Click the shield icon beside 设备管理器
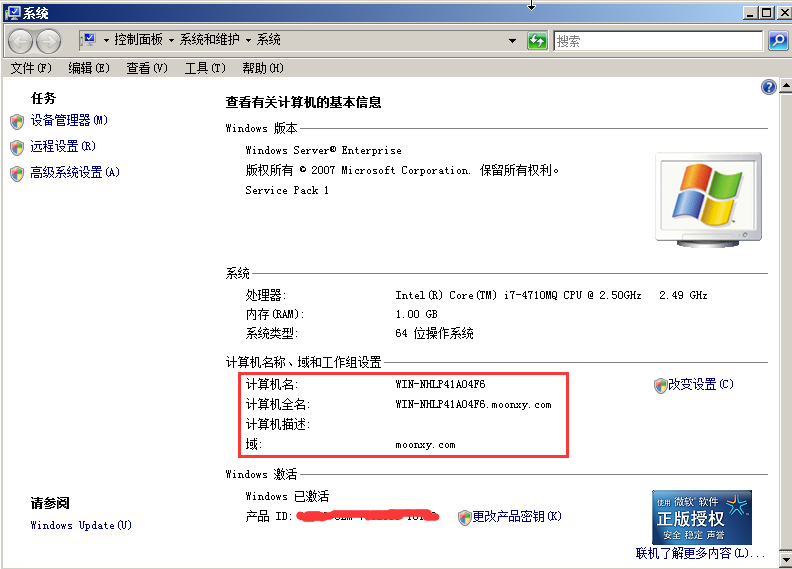The image size is (792, 569). point(17,121)
